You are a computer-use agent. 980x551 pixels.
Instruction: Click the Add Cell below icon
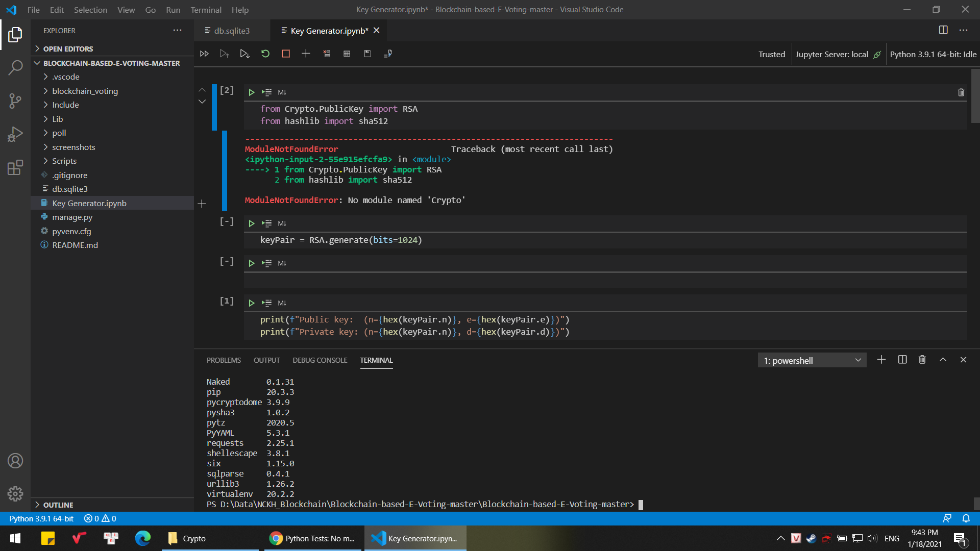point(306,54)
